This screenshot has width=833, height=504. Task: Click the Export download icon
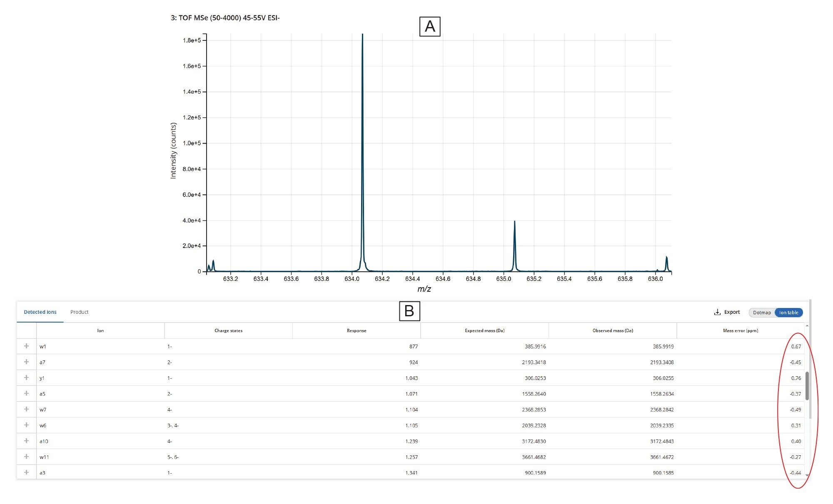pyautogui.click(x=717, y=312)
